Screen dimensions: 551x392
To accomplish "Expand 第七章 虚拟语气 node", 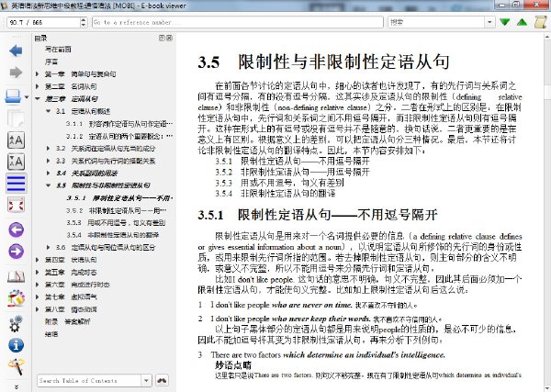I will click(38, 297).
